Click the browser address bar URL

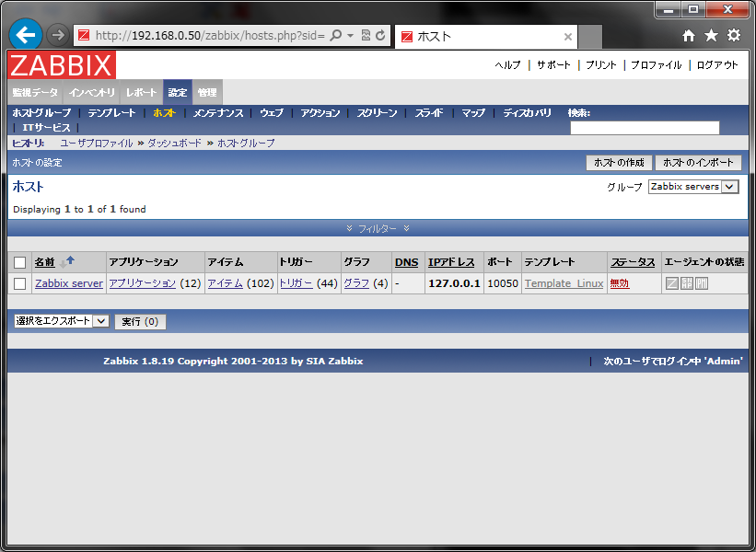tap(210, 36)
